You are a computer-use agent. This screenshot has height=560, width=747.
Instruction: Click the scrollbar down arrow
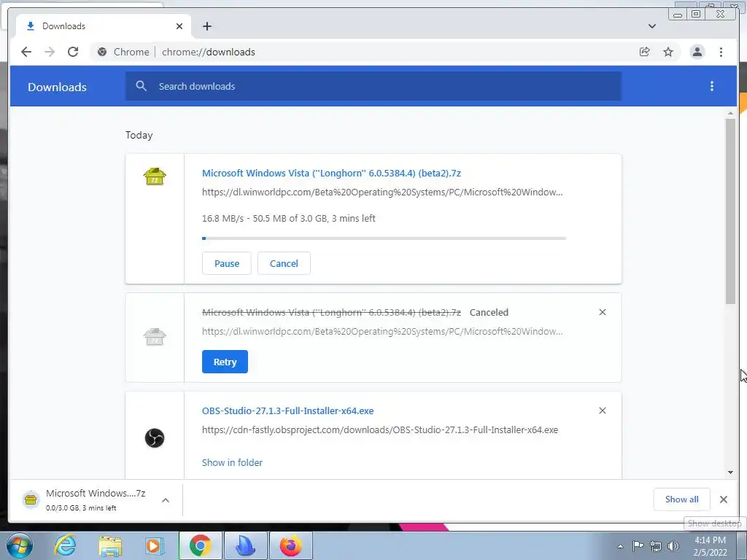[730, 472]
